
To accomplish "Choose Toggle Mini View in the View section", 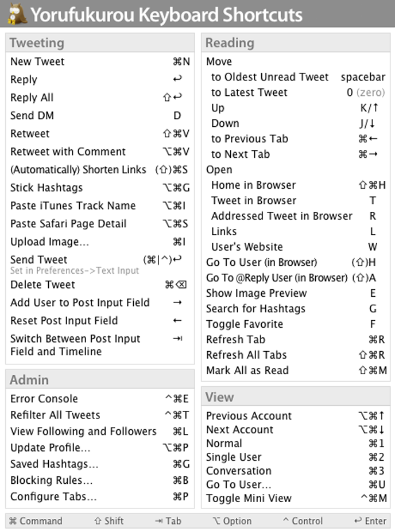I will [x=249, y=498].
